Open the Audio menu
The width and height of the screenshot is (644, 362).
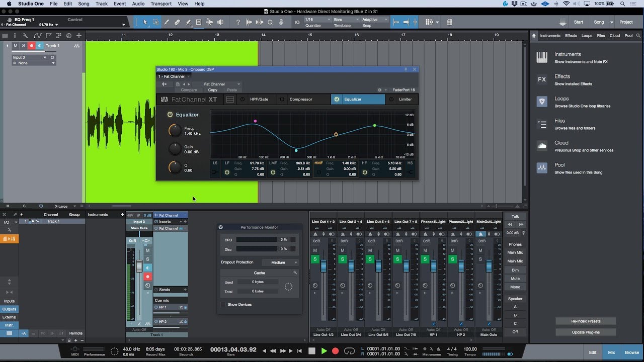[138, 4]
